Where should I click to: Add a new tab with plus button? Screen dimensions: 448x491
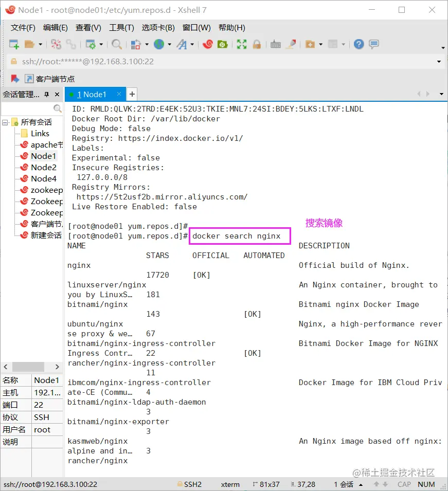click(132, 94)
